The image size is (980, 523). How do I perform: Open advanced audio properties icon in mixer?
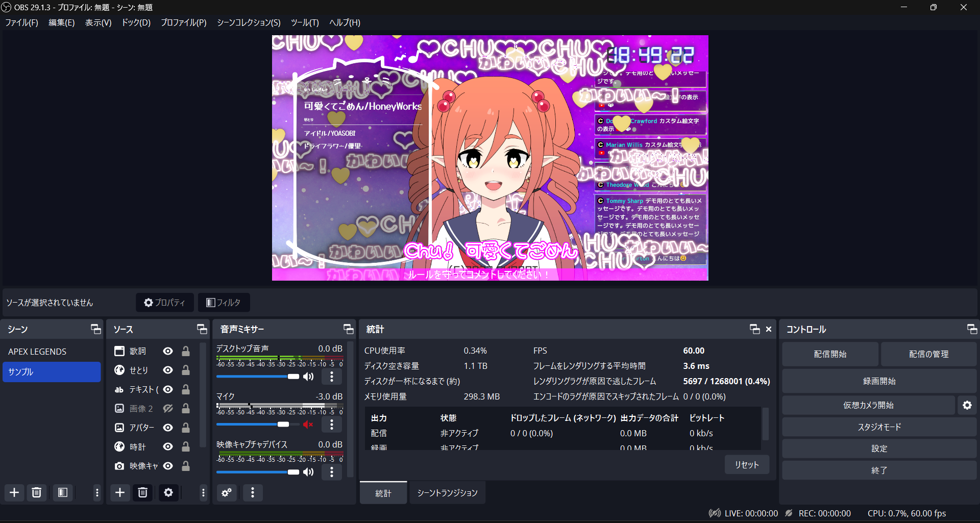tap(226, 492)
